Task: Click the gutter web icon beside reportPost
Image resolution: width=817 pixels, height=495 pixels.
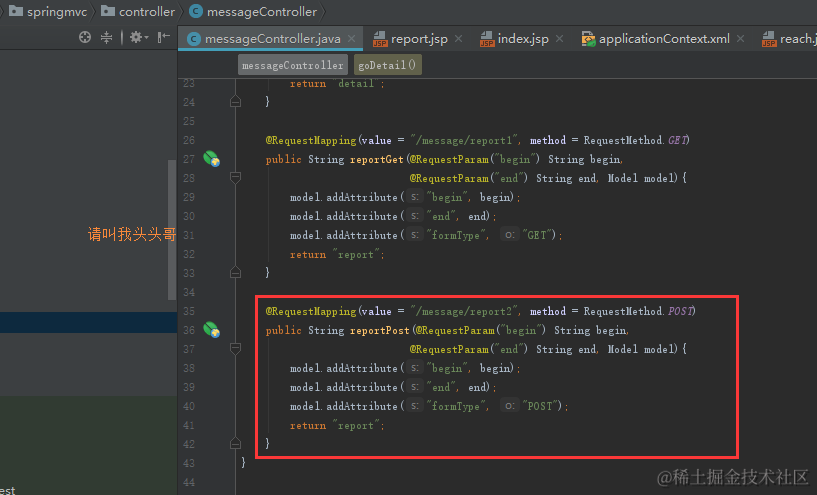Action: [212, 330]
